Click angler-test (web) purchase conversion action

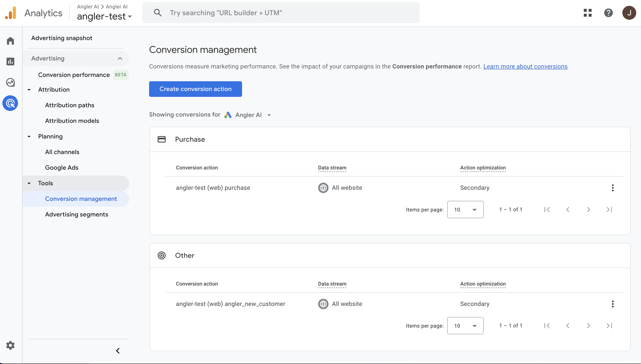pos(213,188)
